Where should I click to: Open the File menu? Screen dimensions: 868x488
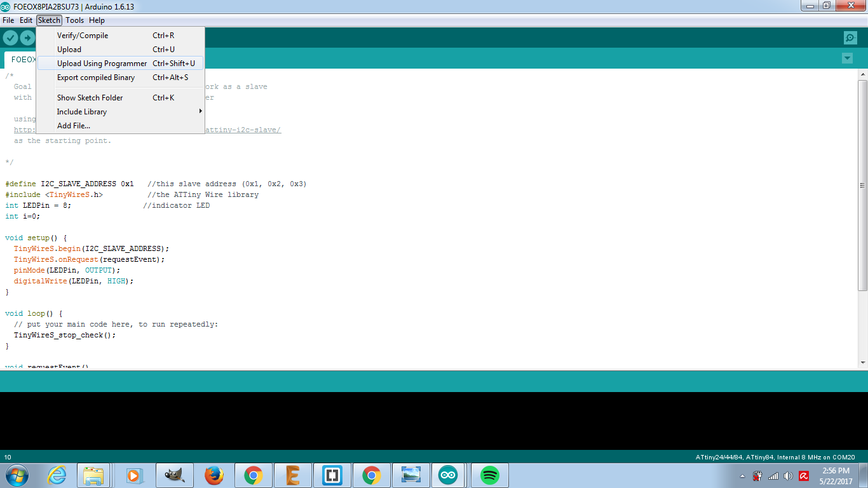8,20
